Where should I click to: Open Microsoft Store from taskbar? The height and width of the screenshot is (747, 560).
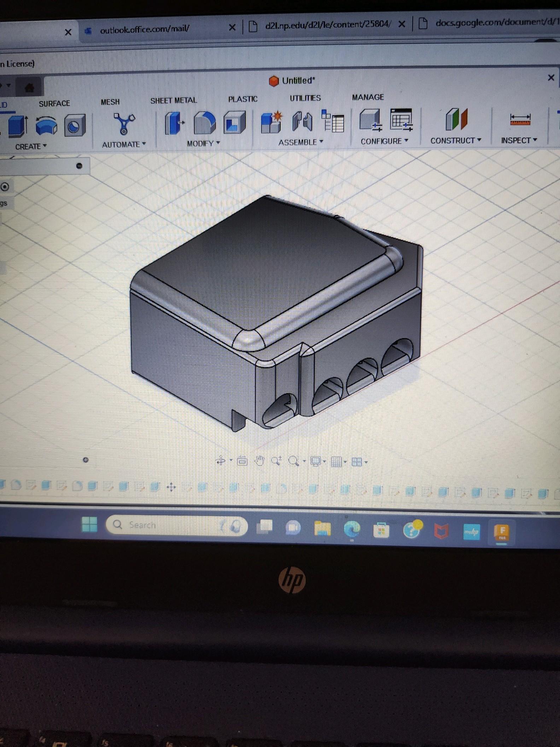(381, 530)
